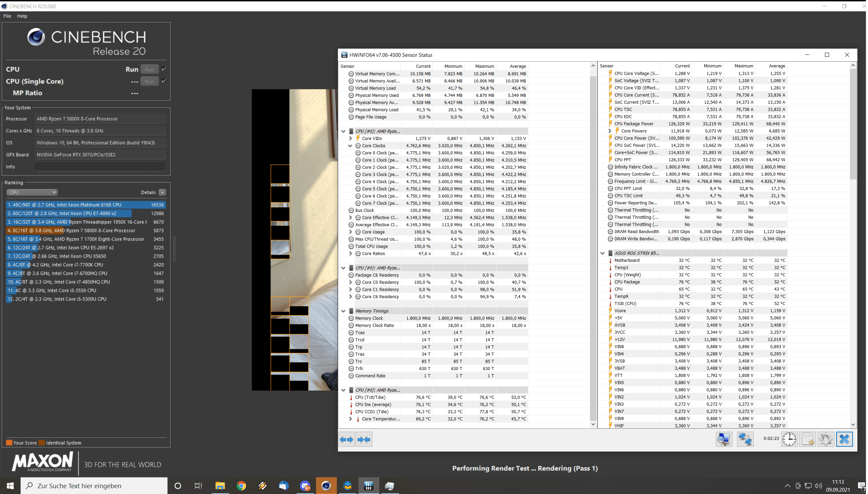Collapse the Memory Timings group
The height and width of the screenshot is (494, 868).
pos(343,311)
